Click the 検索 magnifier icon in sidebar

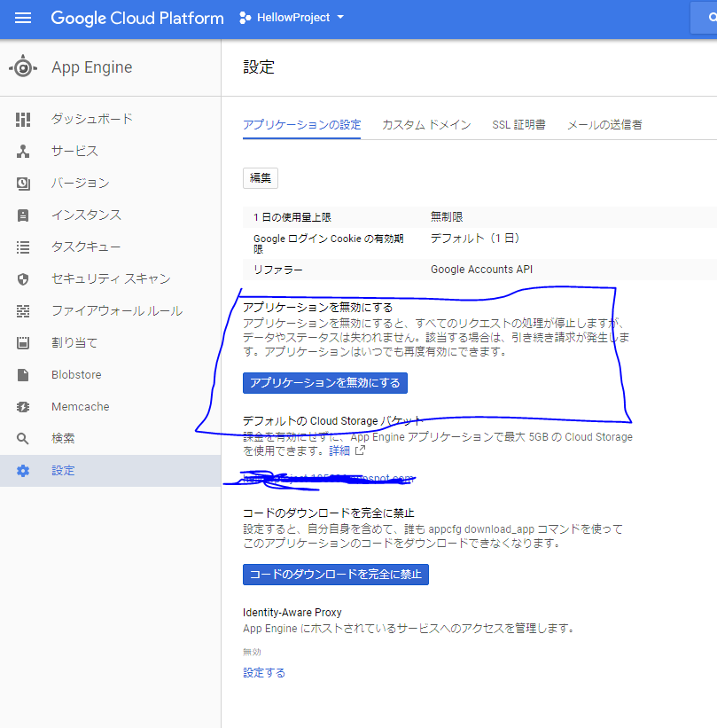pos(23,439)
